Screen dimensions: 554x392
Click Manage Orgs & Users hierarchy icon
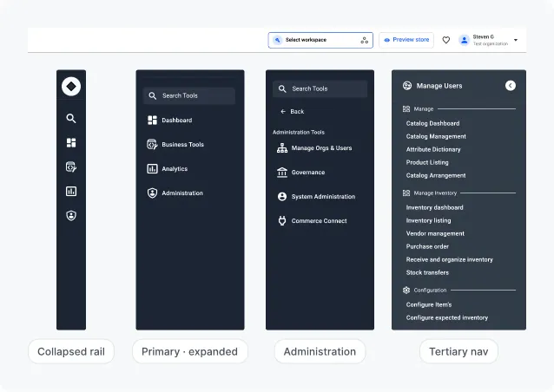(282, 148)
